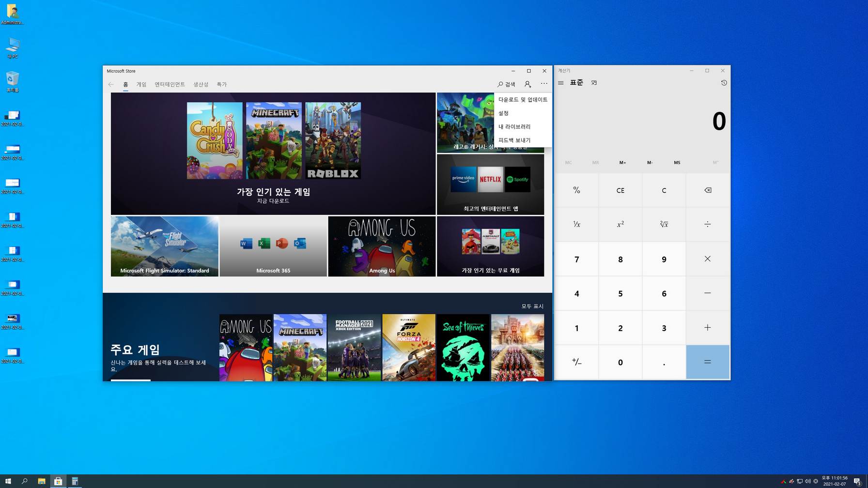Open the 가장 인기 있는 무료 게임 tile
This screenshot has height=488, width=868.
490,246
